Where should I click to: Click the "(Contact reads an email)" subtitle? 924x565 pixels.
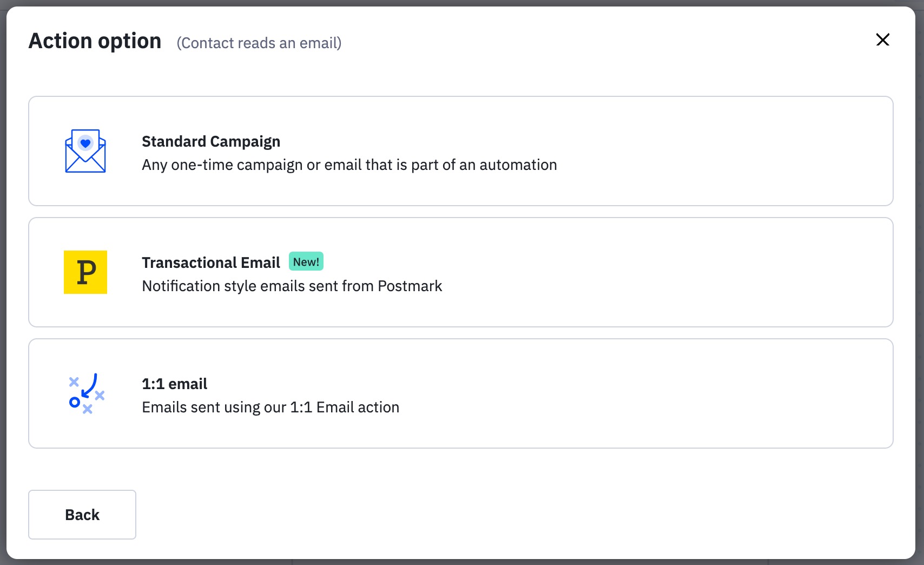[x=259, y=43]
